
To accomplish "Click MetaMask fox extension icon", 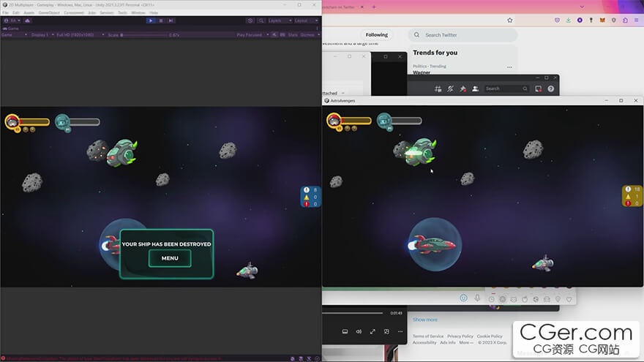I will pos(602,20).
